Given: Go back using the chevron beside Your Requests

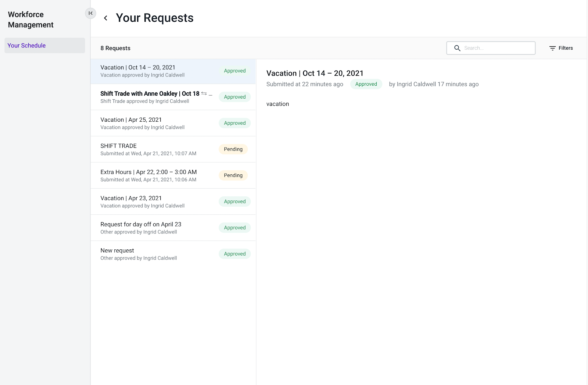Looking at the screenshot, I should (x=105, y=18).
